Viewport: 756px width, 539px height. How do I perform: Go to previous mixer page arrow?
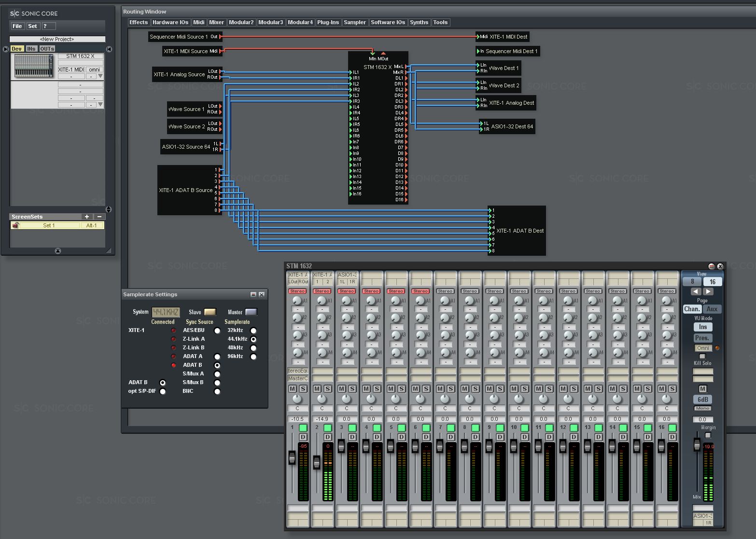[696, 291]
